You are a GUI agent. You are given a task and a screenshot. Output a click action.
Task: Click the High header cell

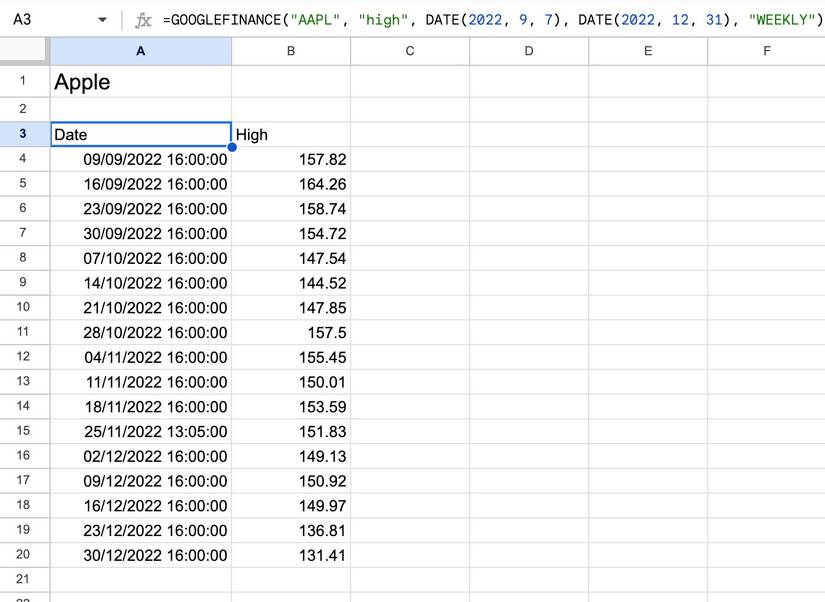[290, 134]
